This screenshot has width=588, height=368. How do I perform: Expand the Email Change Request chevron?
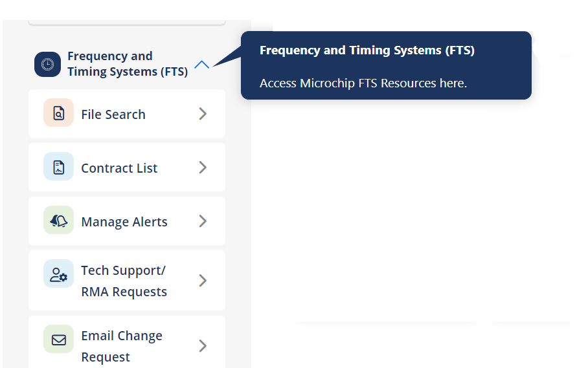(x=203, y=346)
